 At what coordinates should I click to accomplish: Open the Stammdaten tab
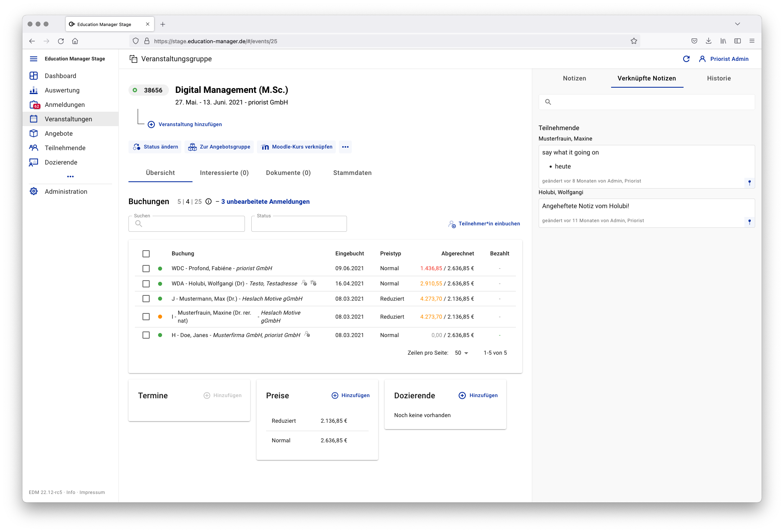(352, 173)
